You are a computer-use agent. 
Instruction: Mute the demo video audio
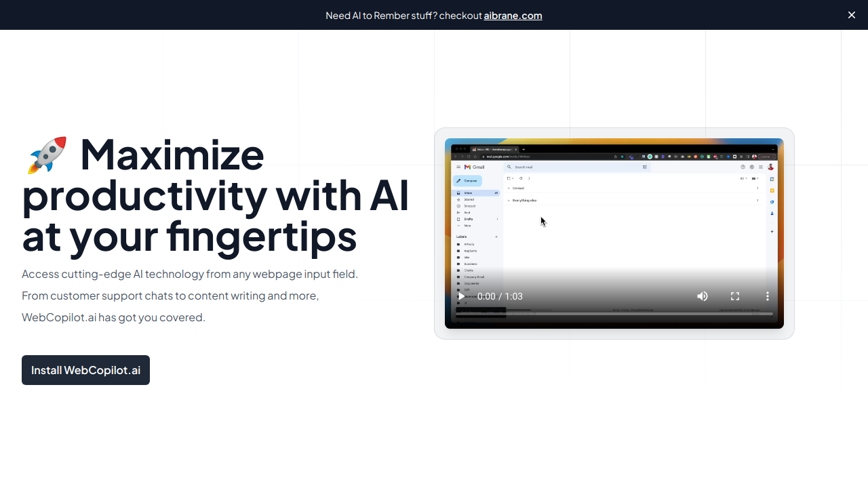(703, 296)
